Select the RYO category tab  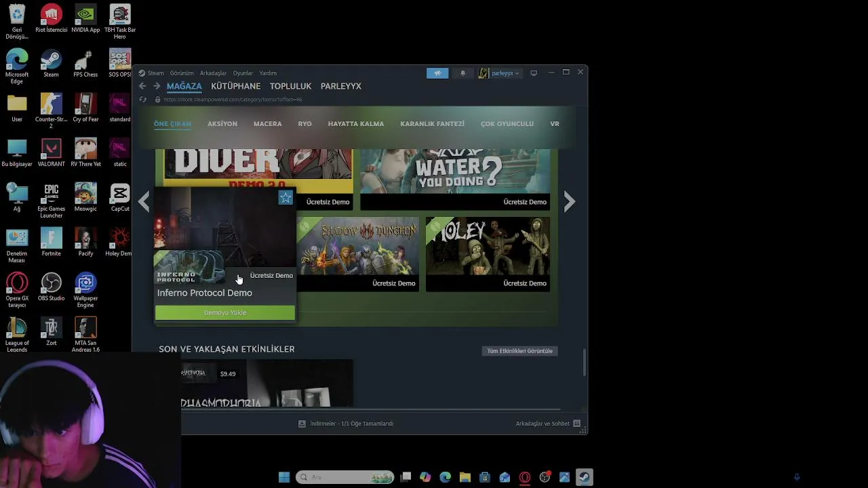(305, 124)
